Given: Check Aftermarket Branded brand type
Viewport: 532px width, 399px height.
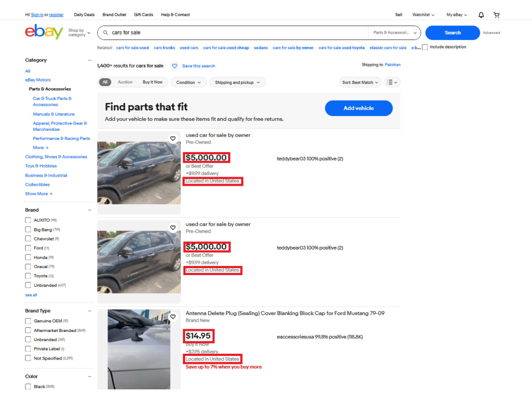Looking at the screenshot, I should point(28,330).
